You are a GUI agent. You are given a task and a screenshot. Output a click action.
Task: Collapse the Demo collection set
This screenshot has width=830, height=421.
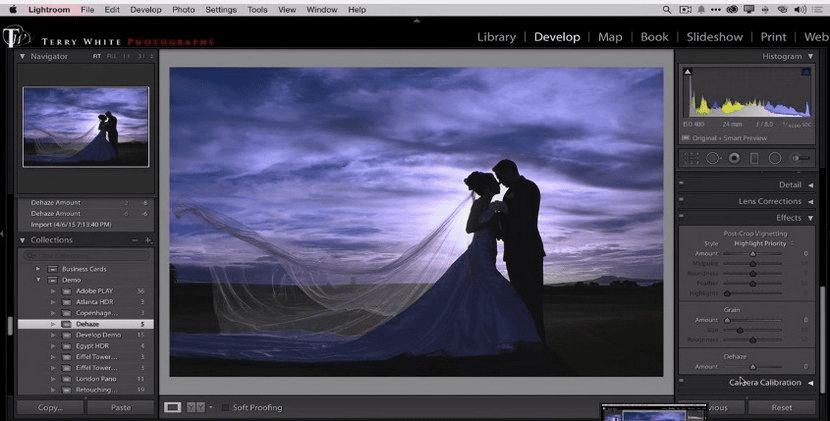tap(38, 280)
